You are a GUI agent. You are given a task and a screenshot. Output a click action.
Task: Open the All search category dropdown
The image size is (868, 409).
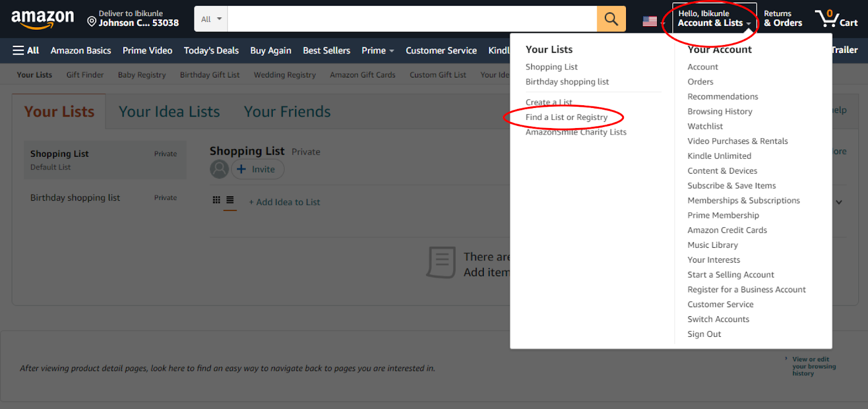(x=211, y=19)
